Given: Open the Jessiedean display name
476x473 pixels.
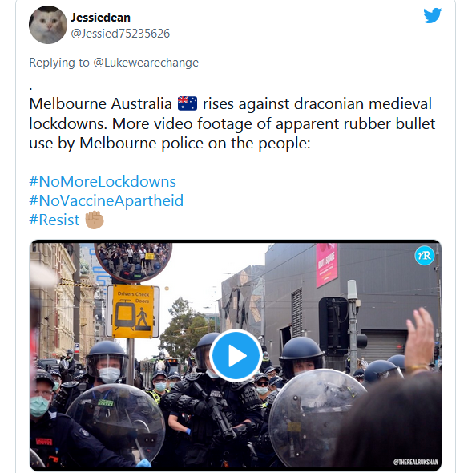Looking at the screenshot, I should tap(100, 18).
